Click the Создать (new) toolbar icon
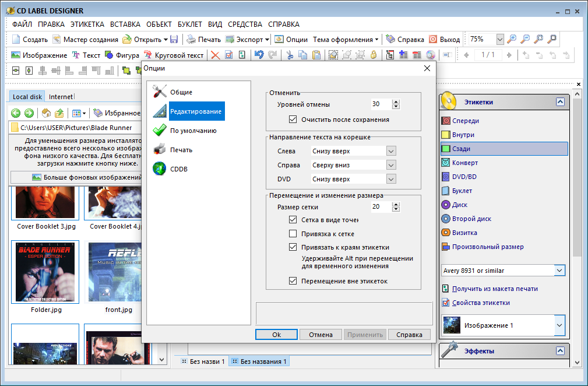This screenshot has width=588, height=386. coord(16,40)
